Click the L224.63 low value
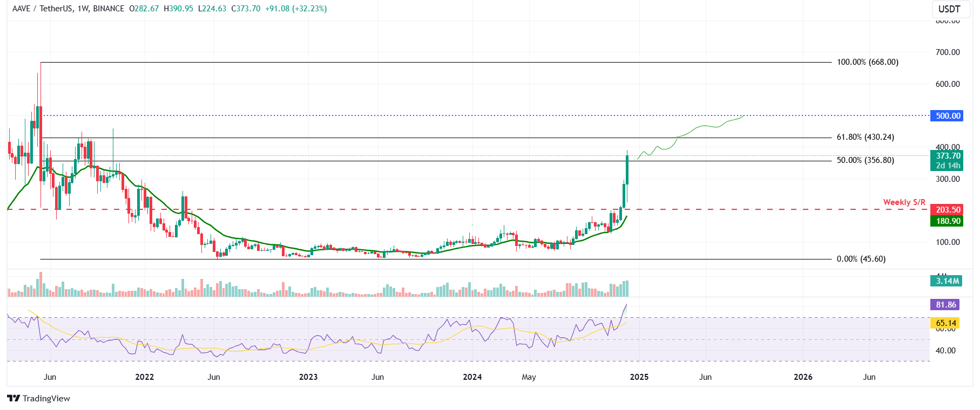Screen dimensions: 980x410 click(212, 9)
